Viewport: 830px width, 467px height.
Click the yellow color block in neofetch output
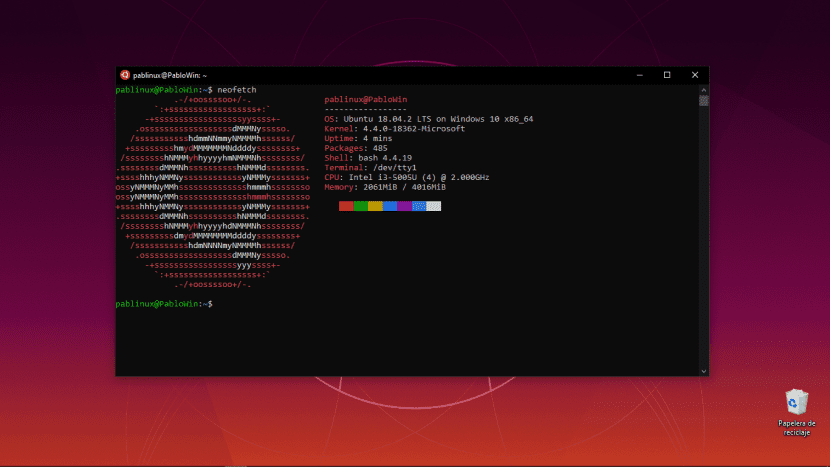[x=375, y=206]
